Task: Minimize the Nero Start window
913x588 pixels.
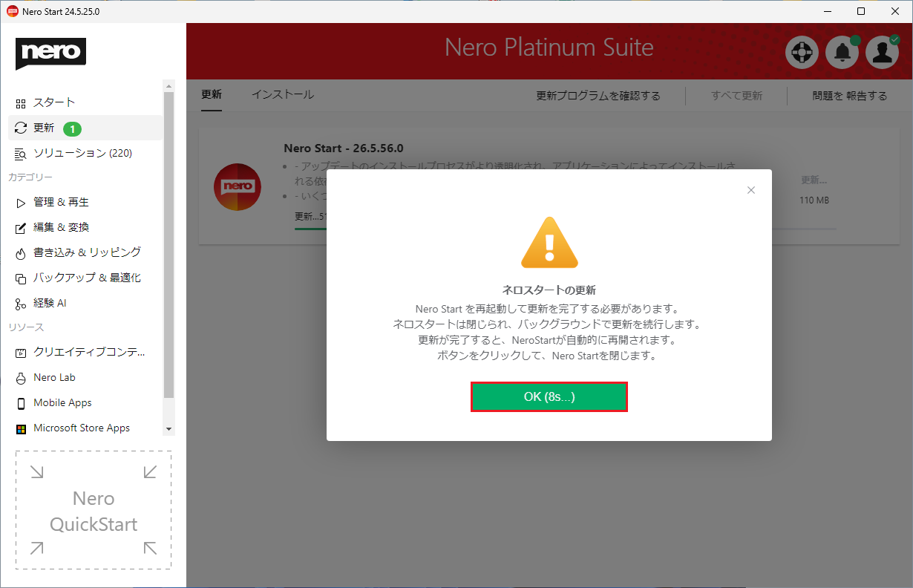Action: coord(827,11)
